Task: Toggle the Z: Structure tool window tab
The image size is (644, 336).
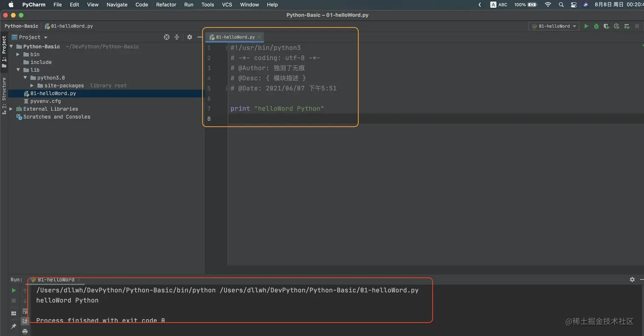Action: pos(4,96)
